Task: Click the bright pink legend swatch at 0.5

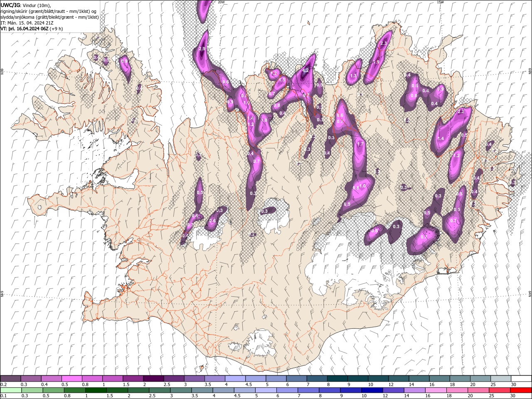Action: point(71,379)
